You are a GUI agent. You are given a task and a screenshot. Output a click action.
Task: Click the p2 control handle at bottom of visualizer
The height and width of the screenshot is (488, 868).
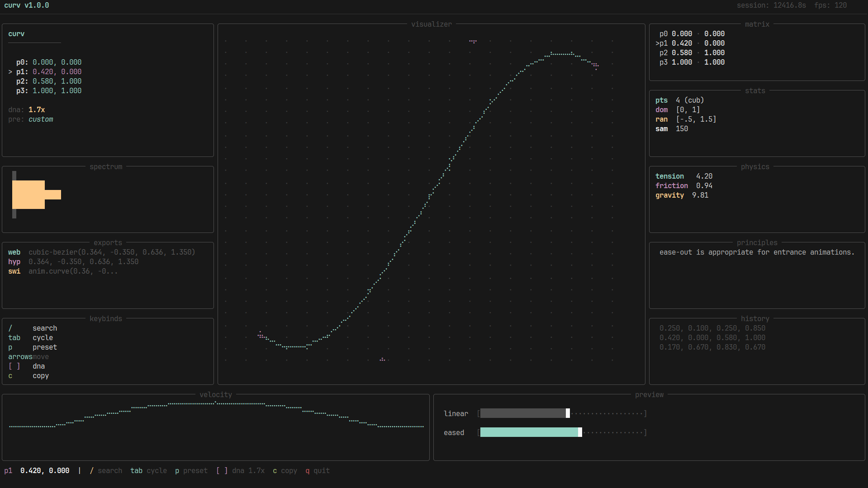point(382,360)
